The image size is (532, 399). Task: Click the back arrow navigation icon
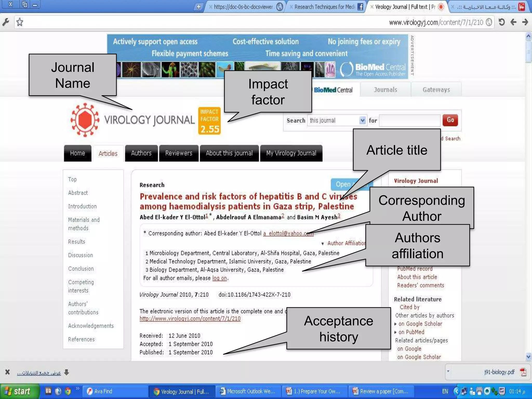click(x=513, y=22)
